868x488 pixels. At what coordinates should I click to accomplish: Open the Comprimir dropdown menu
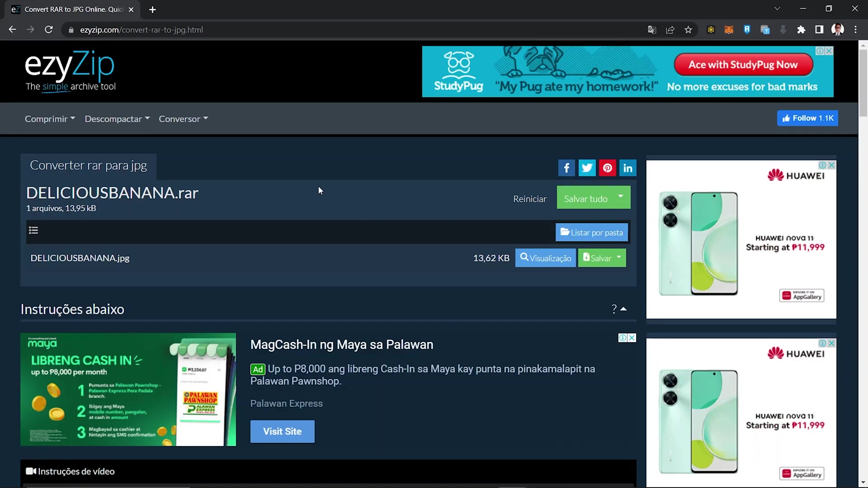50,119
